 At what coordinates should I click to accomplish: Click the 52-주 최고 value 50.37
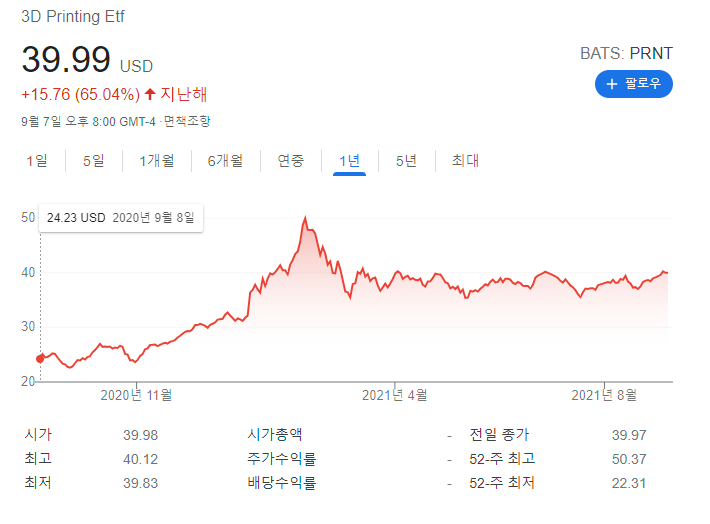pyautogui.click(x=629, y=459)
